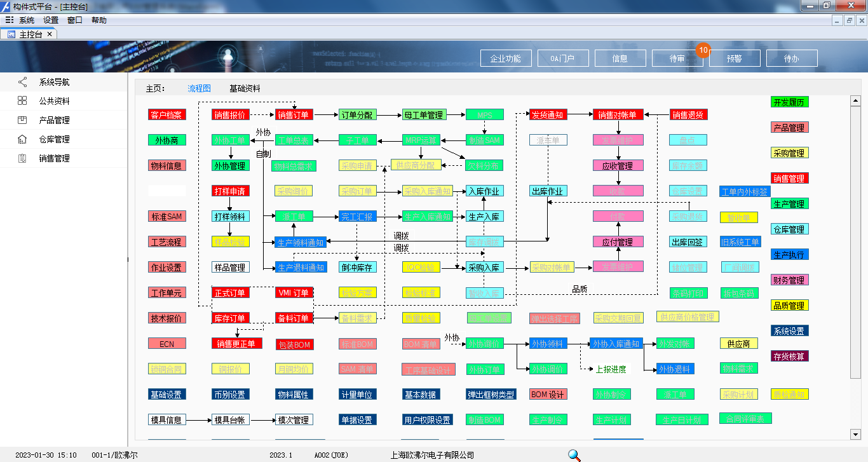Click the 财务管理 module box on right
The height and width of the screenshot is (462, 868).
789,280
